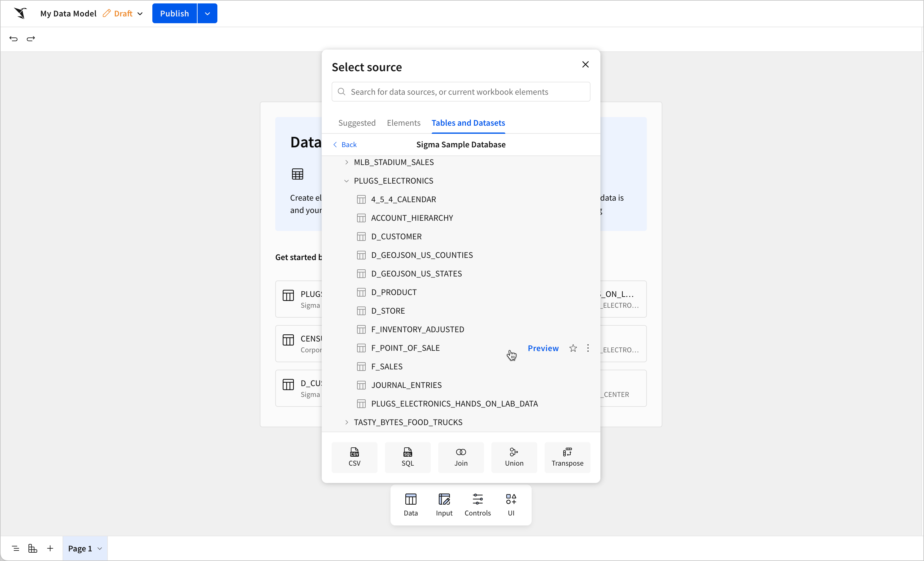Open the Input element menu

444,505
